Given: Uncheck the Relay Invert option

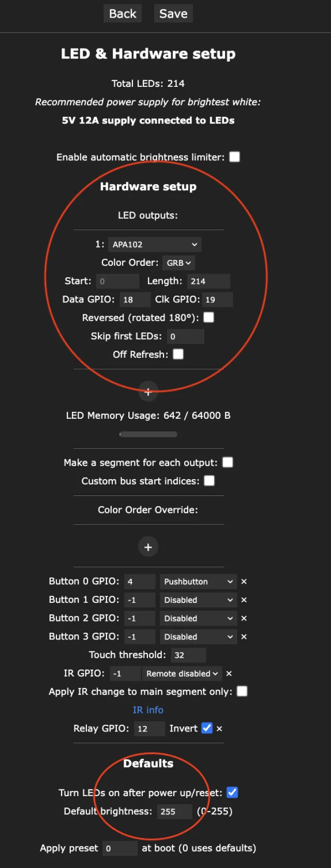Looking at the screenshot, I should tap(207, 728).
